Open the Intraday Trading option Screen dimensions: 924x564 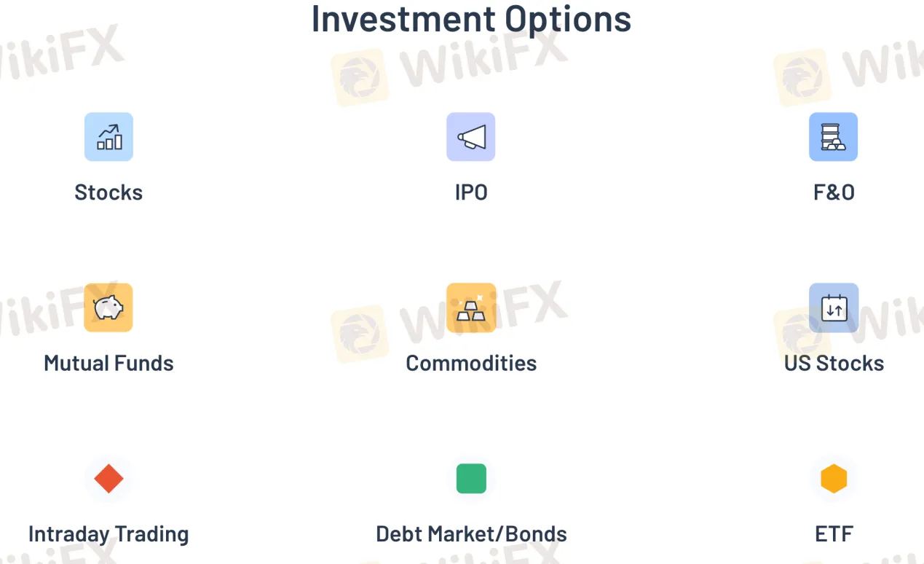(x=108, y=533)
